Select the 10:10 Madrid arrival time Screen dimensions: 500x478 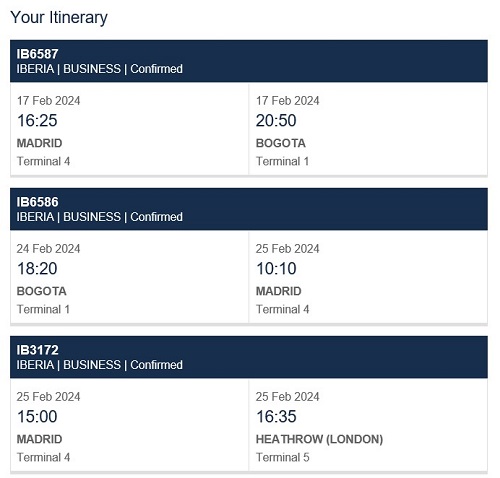point(276,268)
